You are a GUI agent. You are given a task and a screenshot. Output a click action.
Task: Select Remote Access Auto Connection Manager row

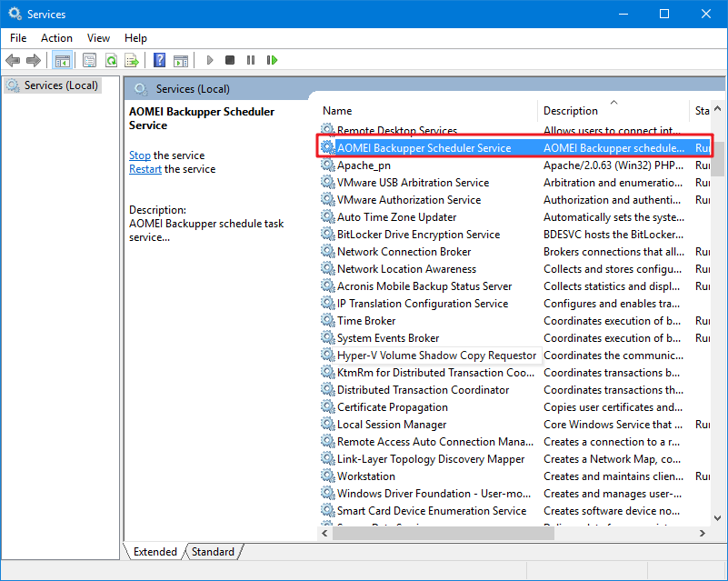coord(514,441)
